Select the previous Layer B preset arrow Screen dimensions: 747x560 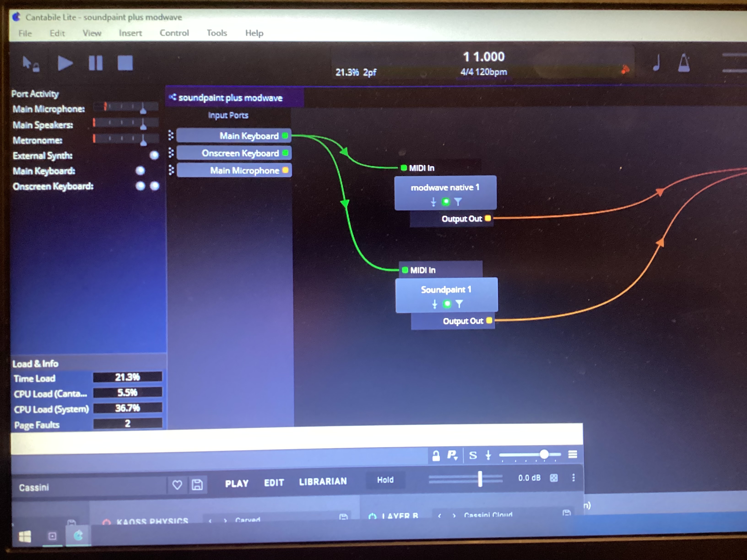click(x=439, y=516)
